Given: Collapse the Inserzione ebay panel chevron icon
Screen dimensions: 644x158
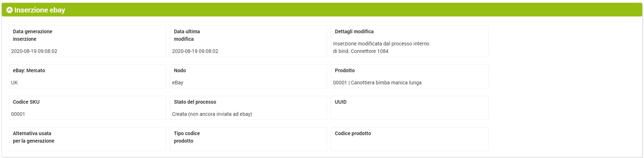Looking at the screenshot, I should tap(10, 10).
